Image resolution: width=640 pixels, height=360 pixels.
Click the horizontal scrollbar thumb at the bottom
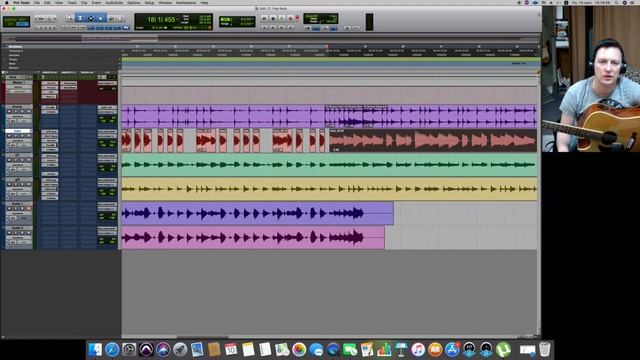click(x=202, y=337)
